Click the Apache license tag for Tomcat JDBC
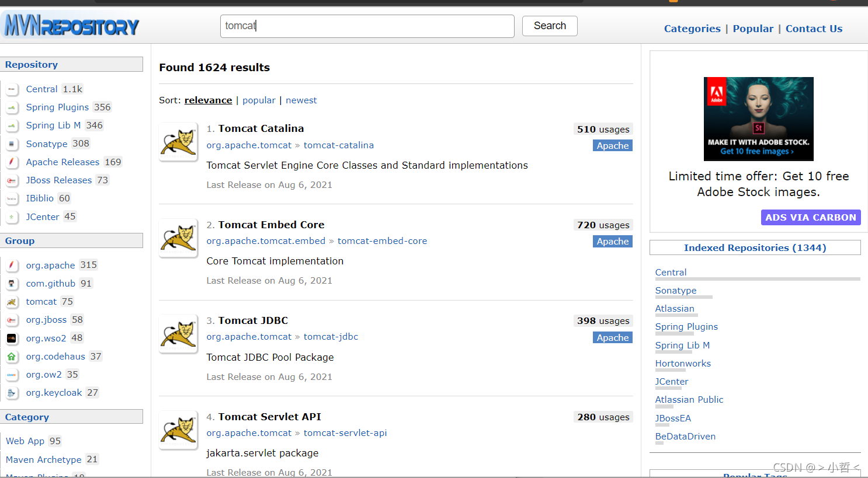Viewport: 868px width, 478px height. click(613, 338)
